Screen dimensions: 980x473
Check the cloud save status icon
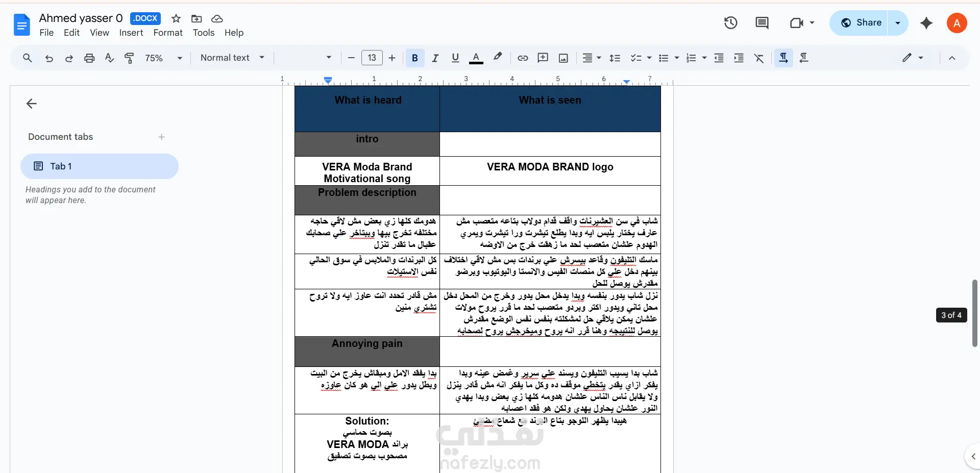pos(217,19)
